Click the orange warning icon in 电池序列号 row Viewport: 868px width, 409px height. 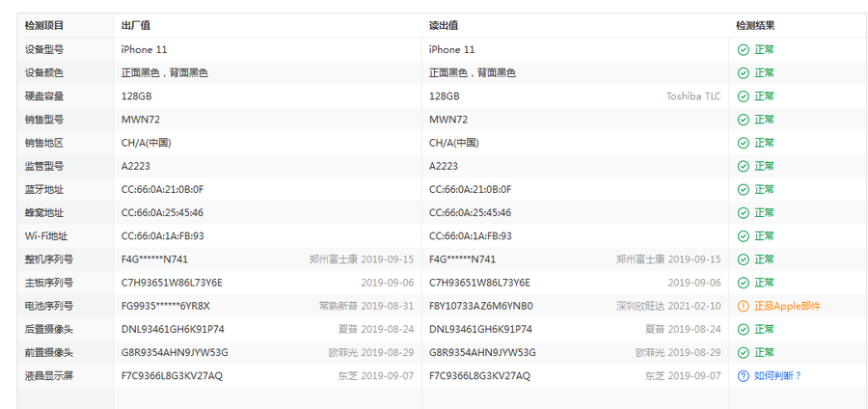(743, 306)
